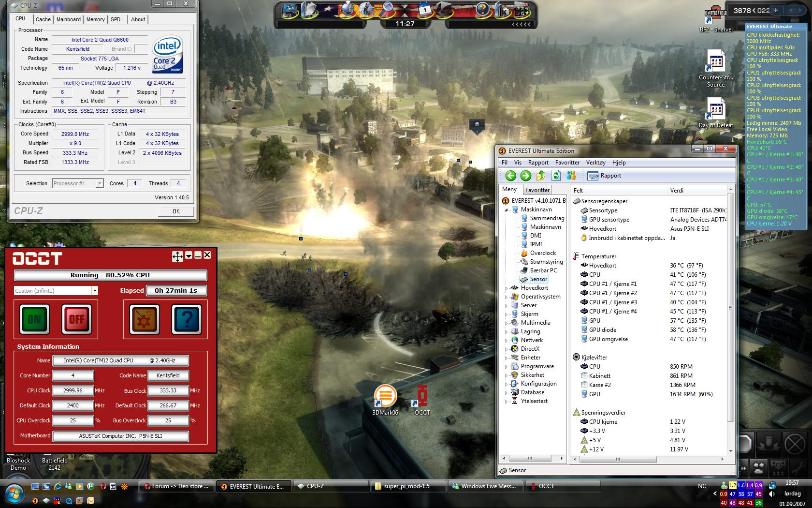Stop the OCCT test with OFF
The height and width of the screenshot is (508, 812).
coord(77,319)
